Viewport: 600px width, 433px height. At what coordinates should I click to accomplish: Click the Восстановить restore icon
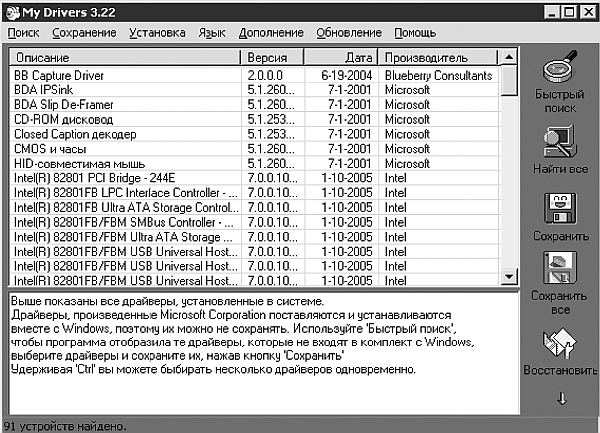tap(559, 343)
